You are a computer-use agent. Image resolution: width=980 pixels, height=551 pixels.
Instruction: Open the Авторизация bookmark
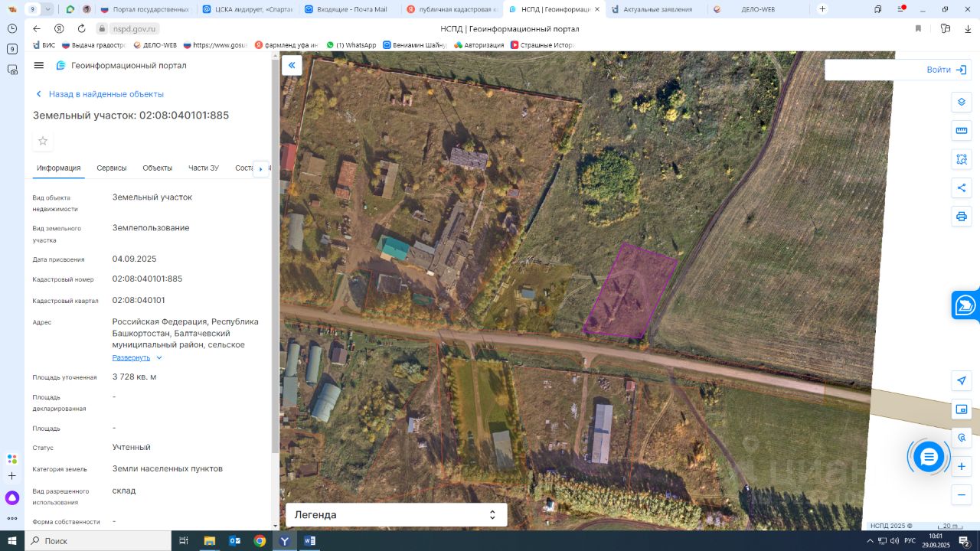479,45
